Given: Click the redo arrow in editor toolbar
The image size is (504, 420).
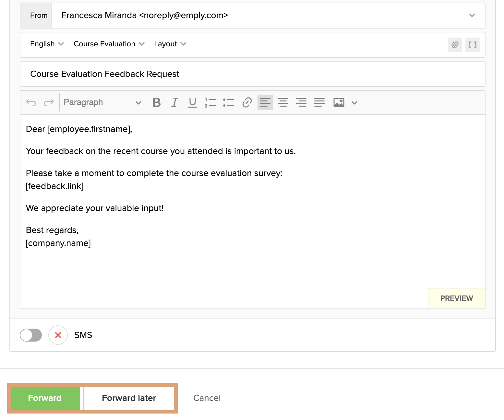Looking at the screenshot, I should coord(49,103).
